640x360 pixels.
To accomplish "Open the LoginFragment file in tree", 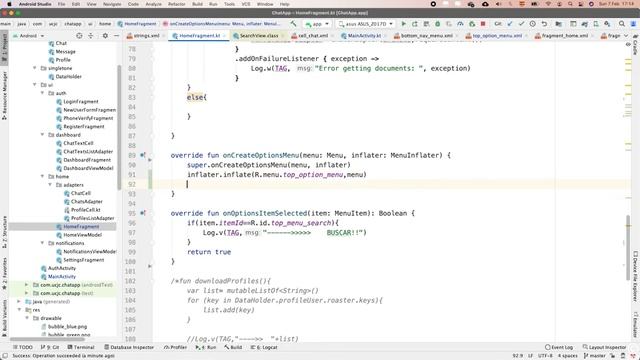I will pos(80,102).
